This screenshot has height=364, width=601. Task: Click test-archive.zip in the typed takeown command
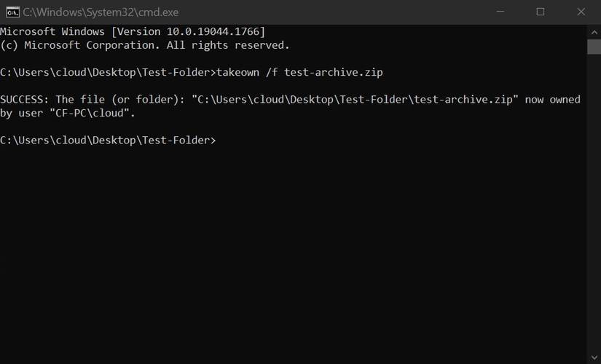pyautogui.click(x=333, y=72)
